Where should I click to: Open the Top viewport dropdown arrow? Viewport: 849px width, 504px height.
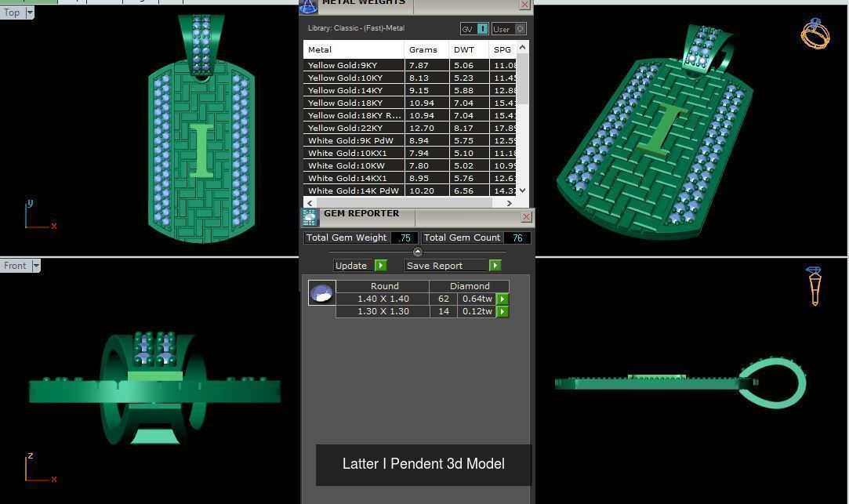[30, 13]
